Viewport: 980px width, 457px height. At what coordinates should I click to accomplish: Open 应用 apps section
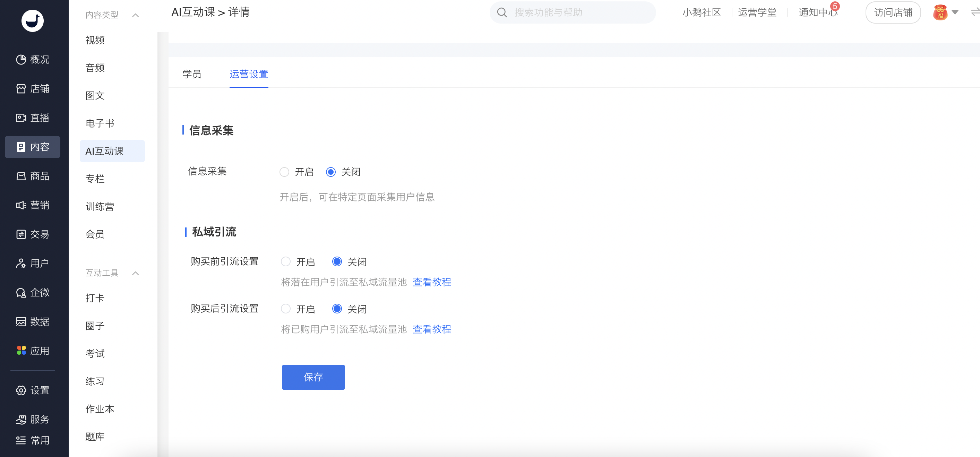[x=33, y=351]
